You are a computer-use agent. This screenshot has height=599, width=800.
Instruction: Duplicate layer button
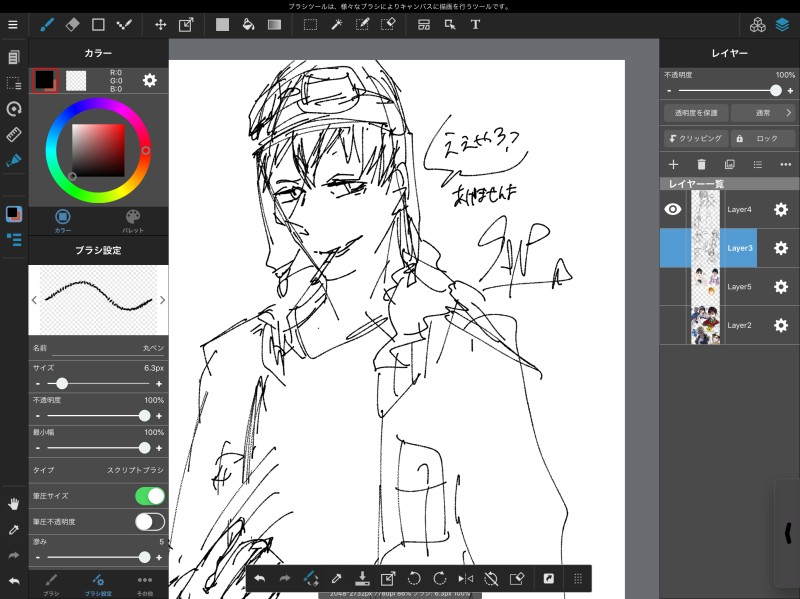point(730,164)
